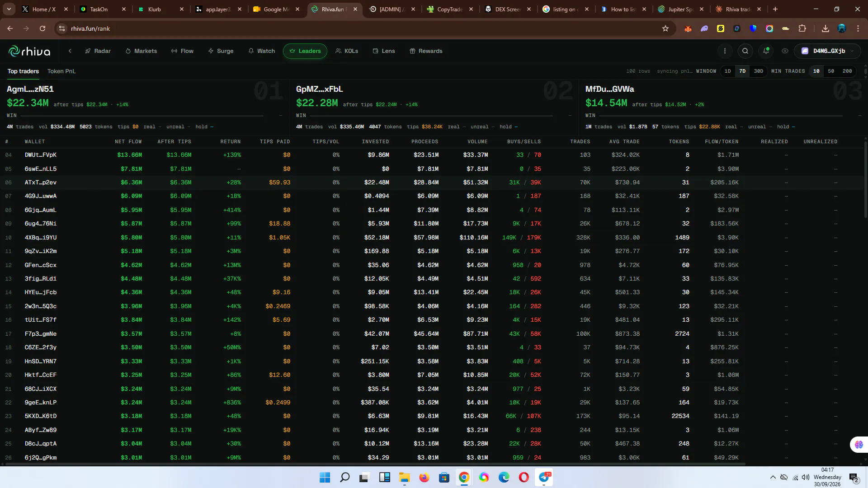
Task: Open wallet ATxT…p2ev row
Action: 432,183
